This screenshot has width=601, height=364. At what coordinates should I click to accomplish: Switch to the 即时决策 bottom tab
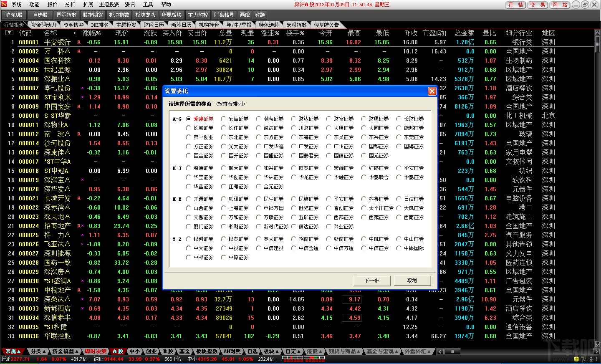pos(96,351)
